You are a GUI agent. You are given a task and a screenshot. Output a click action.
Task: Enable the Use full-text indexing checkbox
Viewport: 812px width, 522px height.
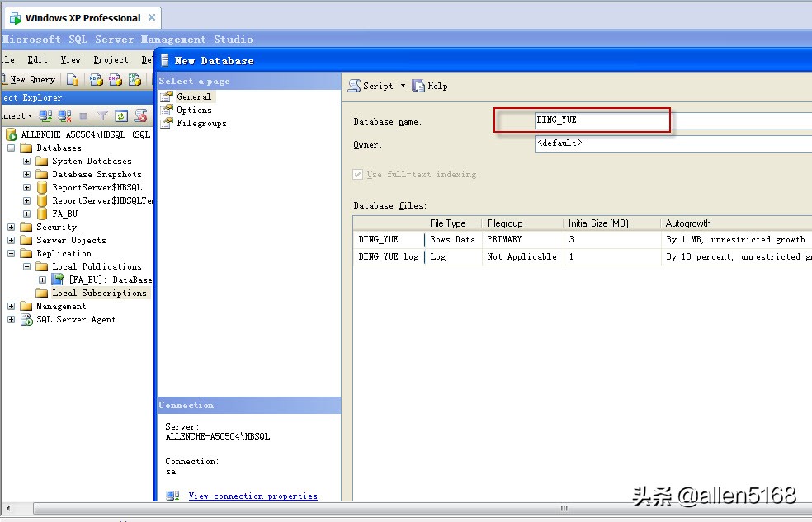click(358, 174)
